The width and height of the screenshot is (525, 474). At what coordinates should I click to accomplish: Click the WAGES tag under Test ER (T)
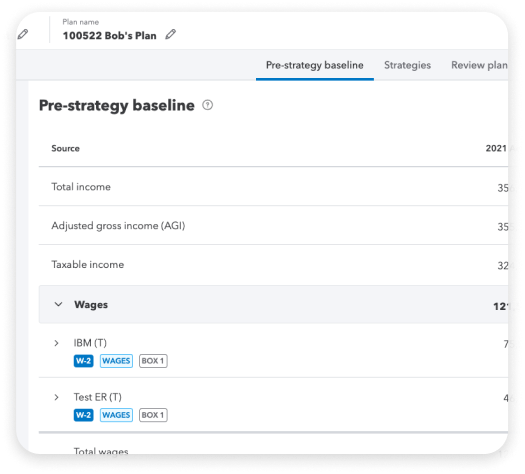point(116,415)
